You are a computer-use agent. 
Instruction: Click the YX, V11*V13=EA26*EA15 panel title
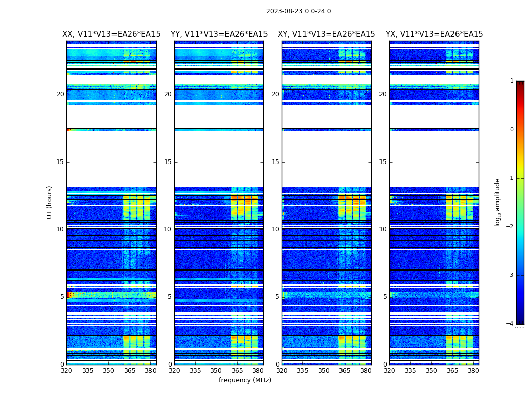point(434,34)
